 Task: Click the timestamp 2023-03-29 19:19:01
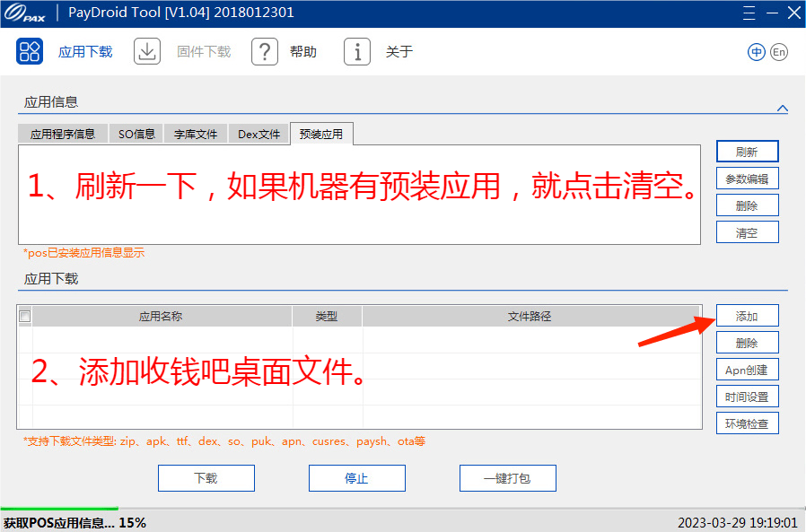[x=738, y=523]
